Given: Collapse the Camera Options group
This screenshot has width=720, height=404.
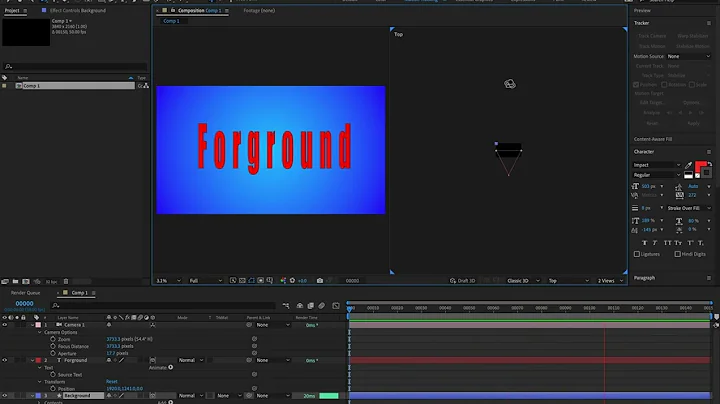Looking at the screenshot, I should [x=39, y=332].
